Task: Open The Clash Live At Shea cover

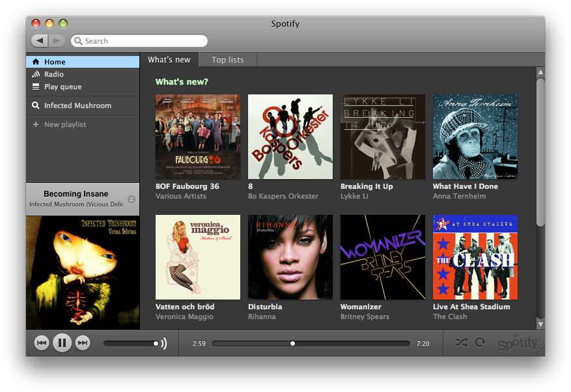Action: point(475,257)
